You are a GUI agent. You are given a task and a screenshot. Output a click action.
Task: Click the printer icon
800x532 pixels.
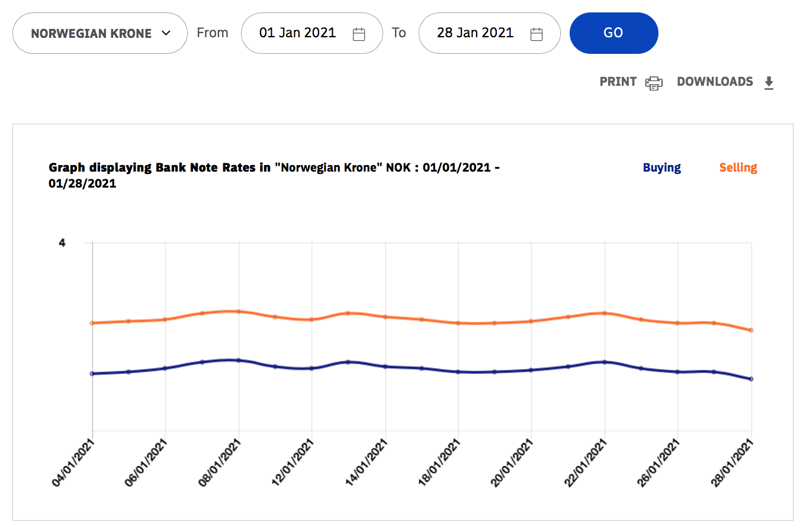click(654, 83)
